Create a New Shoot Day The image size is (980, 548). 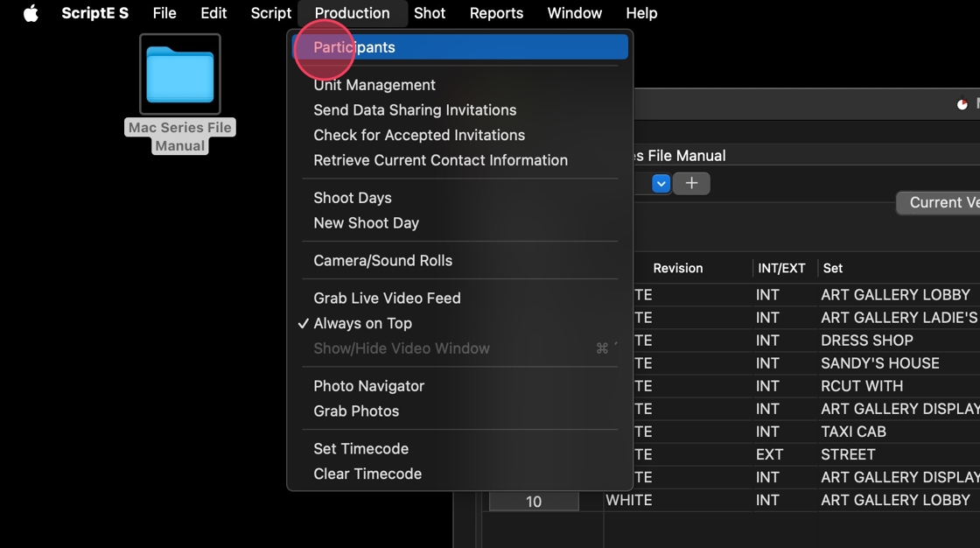pos(366,223)
